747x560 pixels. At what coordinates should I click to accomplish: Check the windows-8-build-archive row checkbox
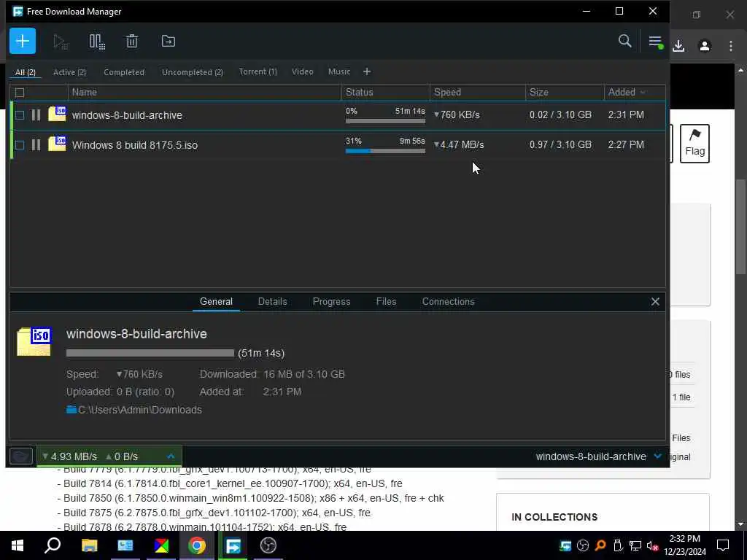click(x=20, y=115)
